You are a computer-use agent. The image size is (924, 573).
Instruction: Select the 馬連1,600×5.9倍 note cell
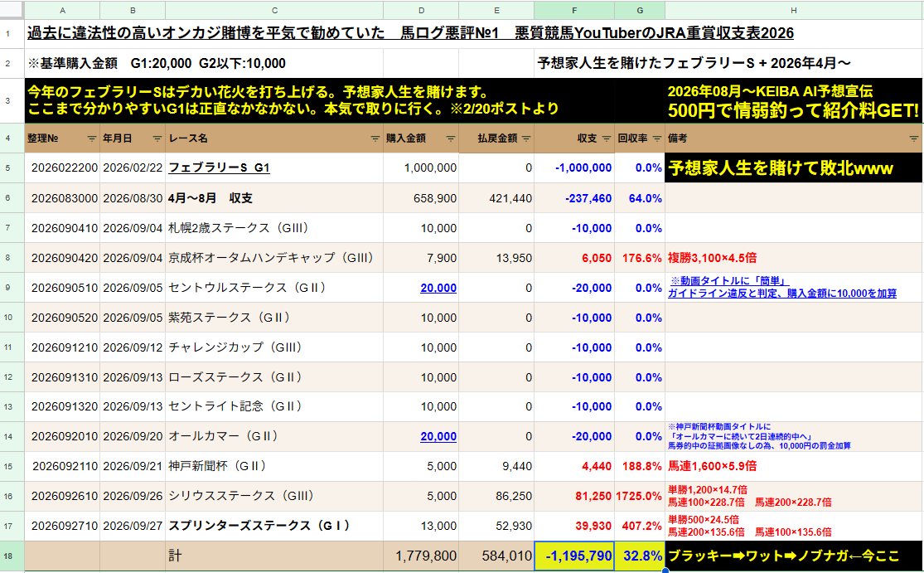click(x=793, y=466)
